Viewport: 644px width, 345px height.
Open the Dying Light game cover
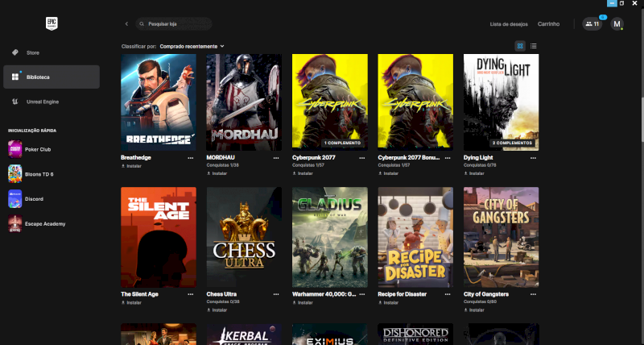pyautogui.click(x=501, y=102)
